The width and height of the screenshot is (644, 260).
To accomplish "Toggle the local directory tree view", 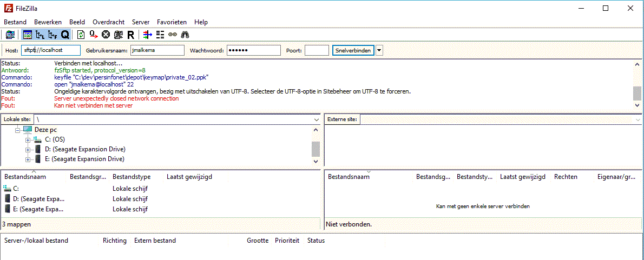I will (40, 35).
